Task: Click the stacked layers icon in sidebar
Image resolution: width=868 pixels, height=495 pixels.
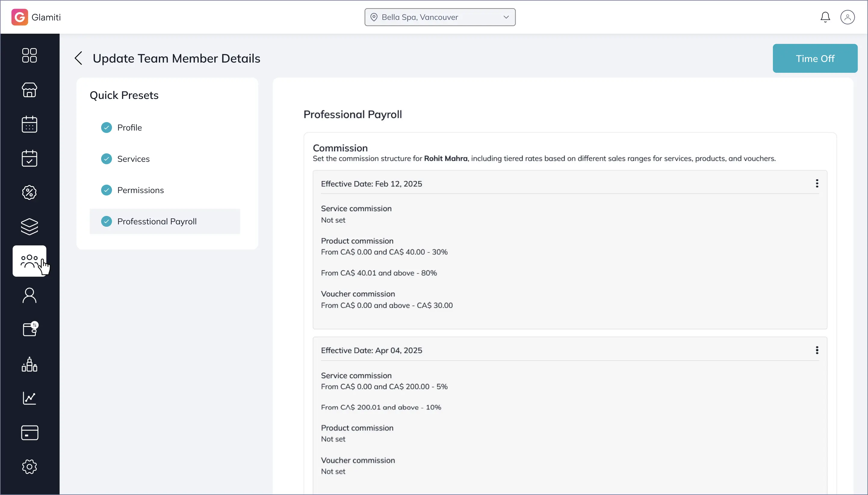Action: click(29, 226)
